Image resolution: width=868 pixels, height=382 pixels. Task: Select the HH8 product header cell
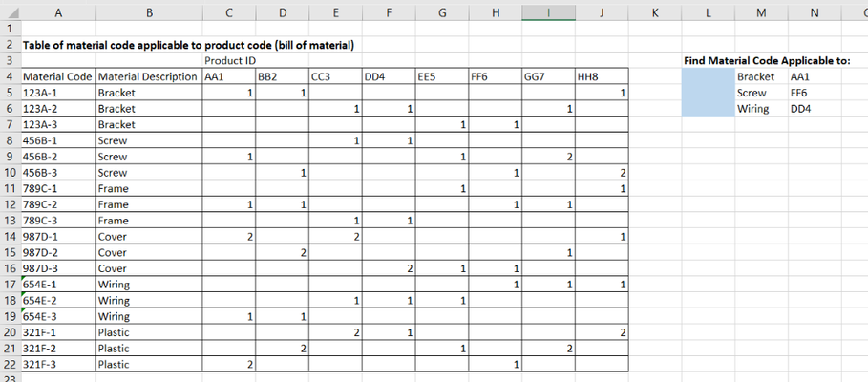pyautogui.click(x=602, y=77)
